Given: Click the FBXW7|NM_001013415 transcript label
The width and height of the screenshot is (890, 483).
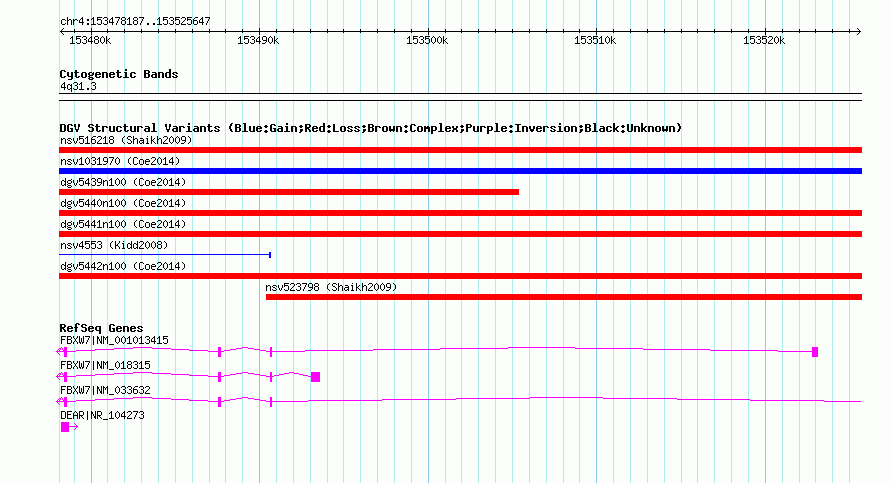Looking at the screenshot, I should [x=114, y=341].
